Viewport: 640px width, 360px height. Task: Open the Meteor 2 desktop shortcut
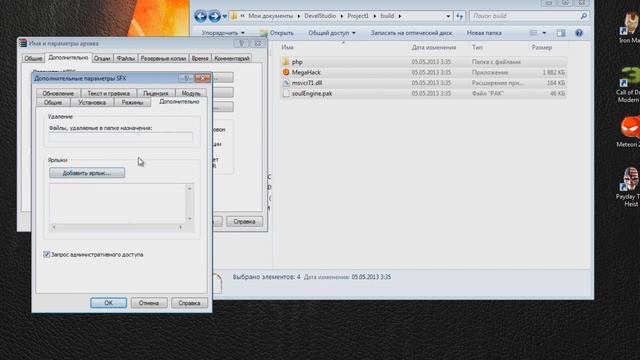coord(629,131)
